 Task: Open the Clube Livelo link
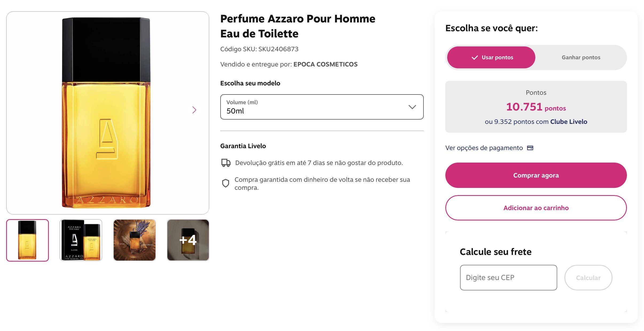click(569, 122)
